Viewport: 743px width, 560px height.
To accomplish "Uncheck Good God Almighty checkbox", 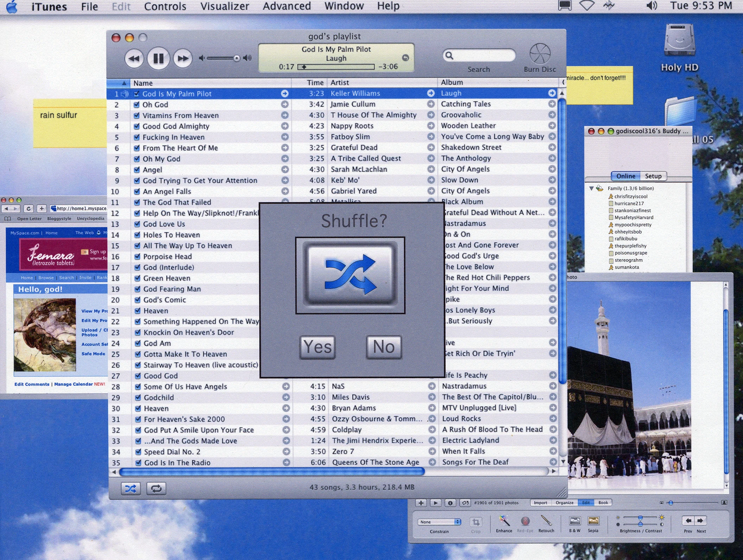I will point(136,126).
